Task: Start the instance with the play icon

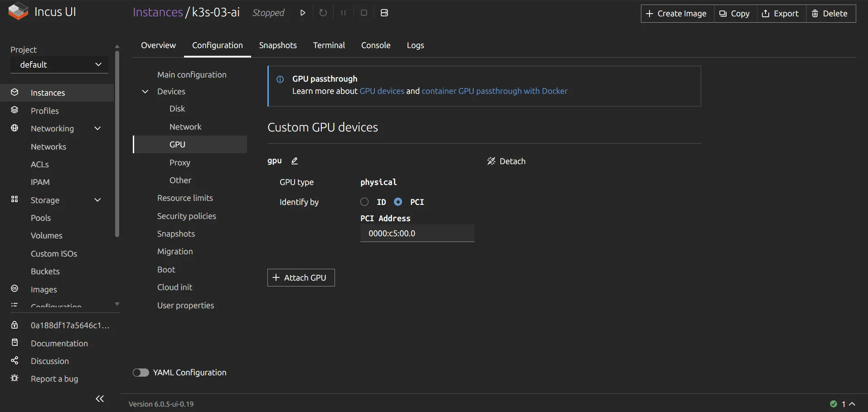Action: tap(303, 13)
